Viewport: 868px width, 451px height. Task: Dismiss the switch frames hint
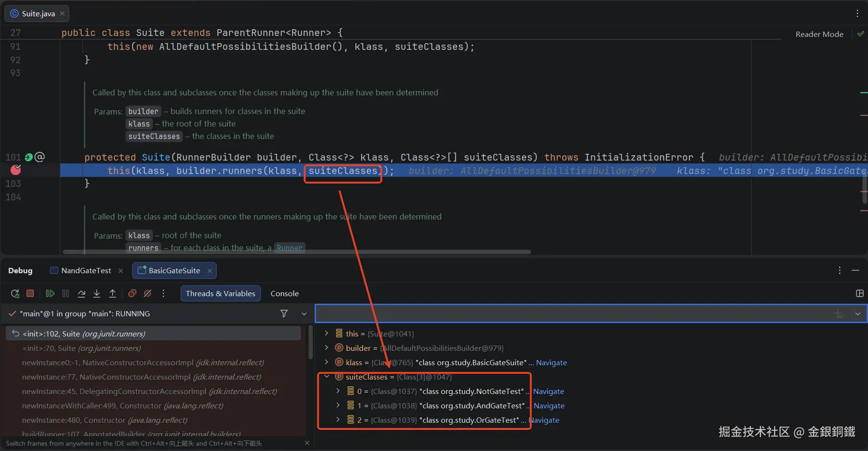307,443
